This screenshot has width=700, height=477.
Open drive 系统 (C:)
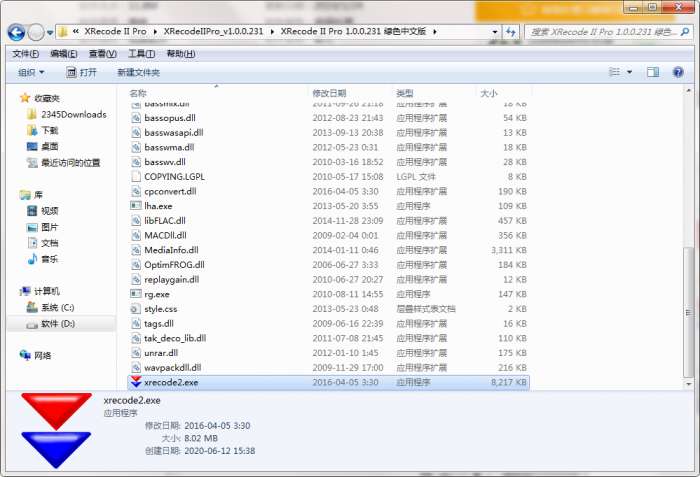click(58, 307)
